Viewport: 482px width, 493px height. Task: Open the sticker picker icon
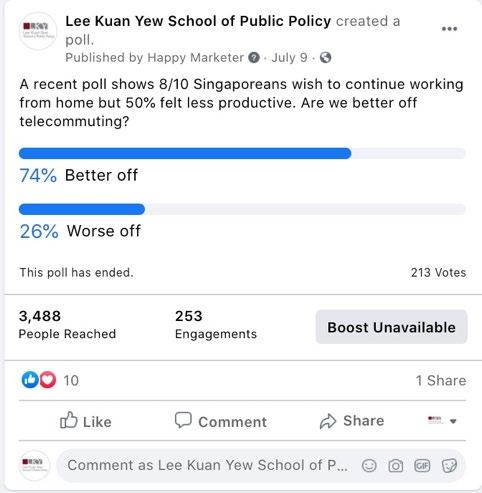pyautogui.click(x=449, y=466)
